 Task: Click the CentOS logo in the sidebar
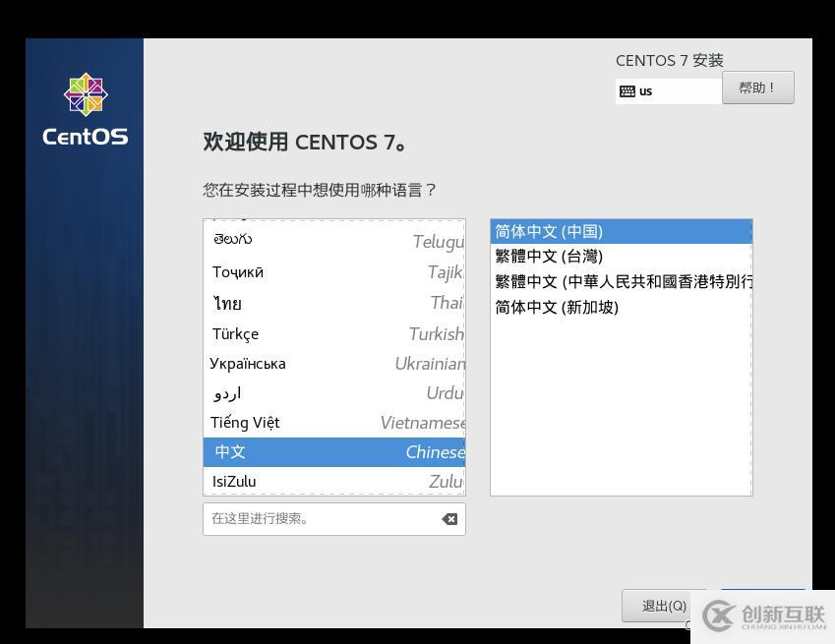(x=86, y=110)
